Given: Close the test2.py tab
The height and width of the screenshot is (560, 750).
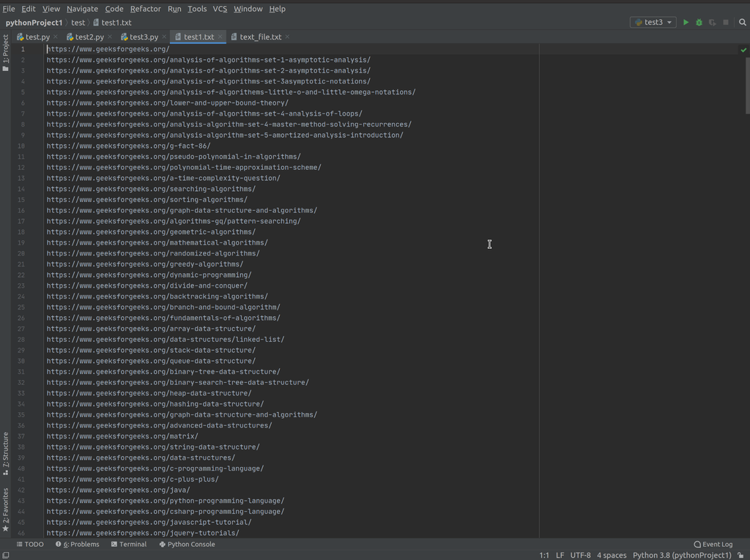Looking at the screenshot, I should [110, 37].
